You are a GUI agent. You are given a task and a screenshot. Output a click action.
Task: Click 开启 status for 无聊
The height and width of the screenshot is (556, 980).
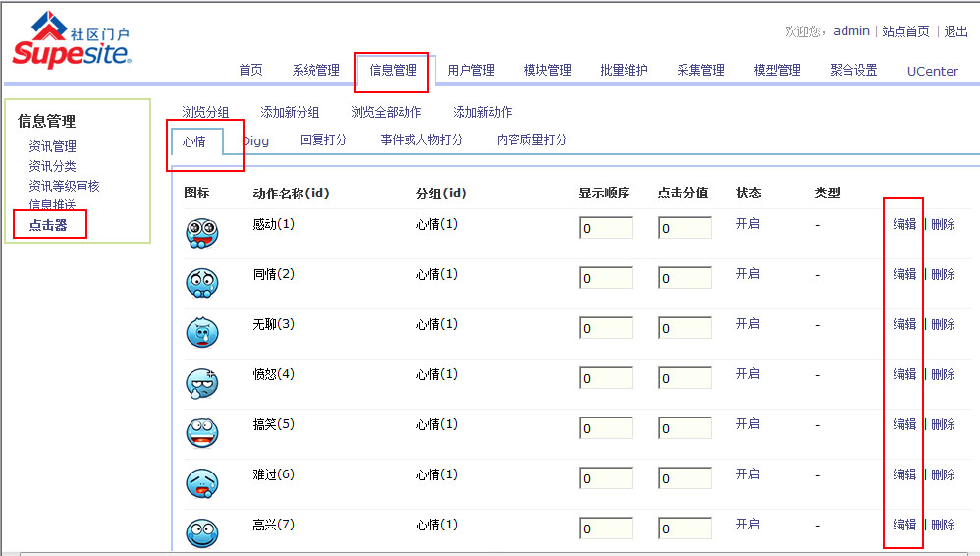748,323
